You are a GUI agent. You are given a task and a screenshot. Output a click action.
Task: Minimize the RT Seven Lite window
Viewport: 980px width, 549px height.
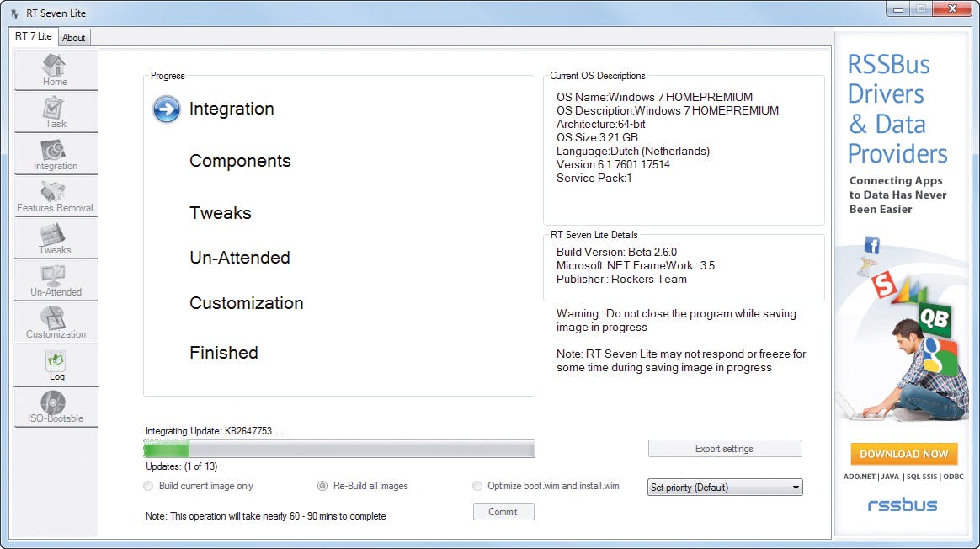tap(897, 9)
